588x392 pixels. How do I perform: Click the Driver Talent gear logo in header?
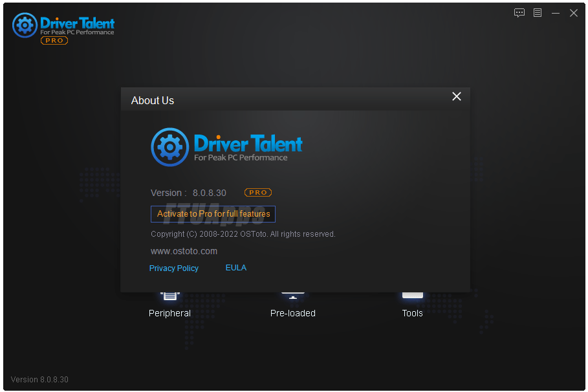25,25
